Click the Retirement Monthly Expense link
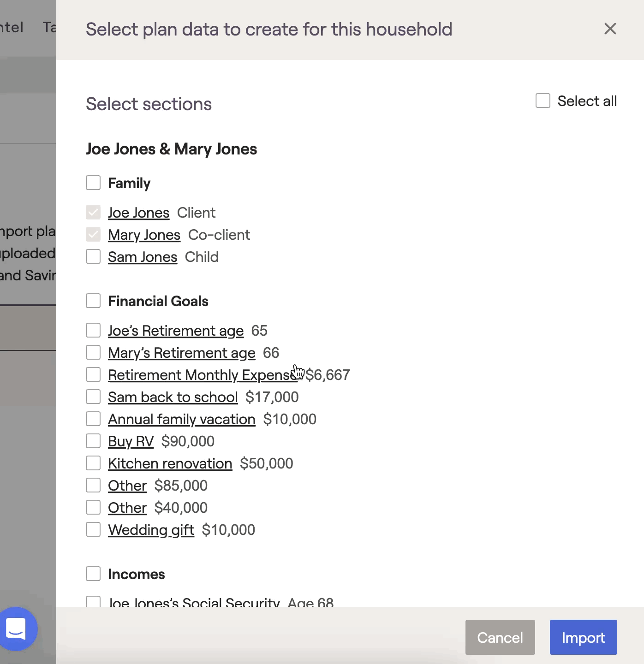The image size is (644, 664). click(x=198, y=375)
